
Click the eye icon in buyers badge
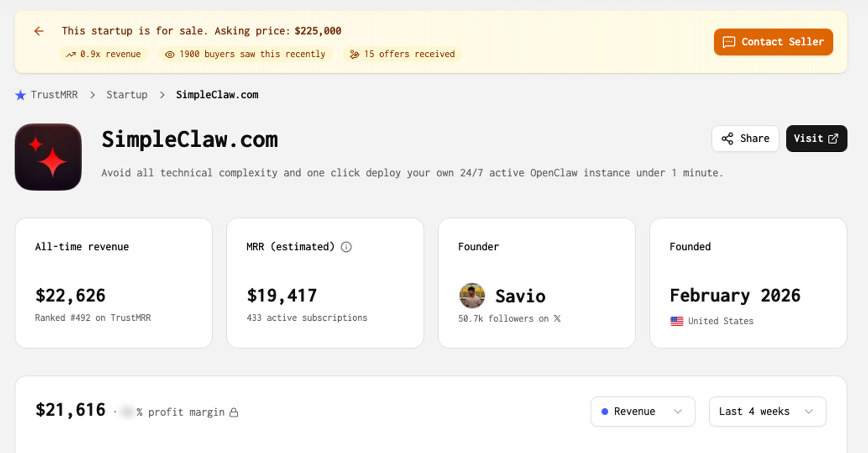point(169,54)
